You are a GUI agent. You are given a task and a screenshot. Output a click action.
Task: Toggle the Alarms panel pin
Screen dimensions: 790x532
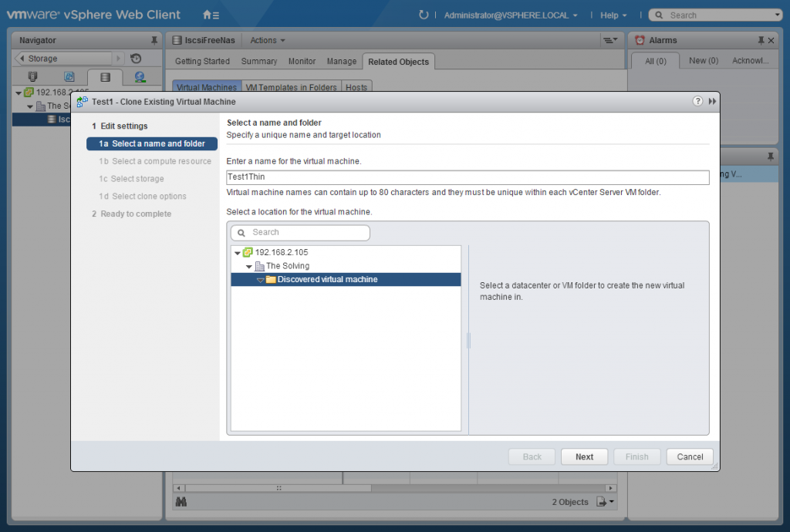pos(762,39)
